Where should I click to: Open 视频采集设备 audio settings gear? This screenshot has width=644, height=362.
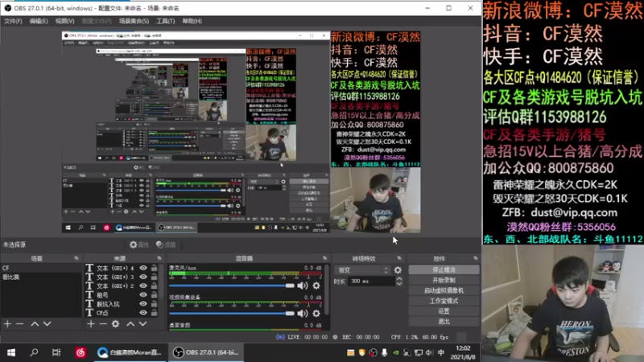(x=316, y=313)
